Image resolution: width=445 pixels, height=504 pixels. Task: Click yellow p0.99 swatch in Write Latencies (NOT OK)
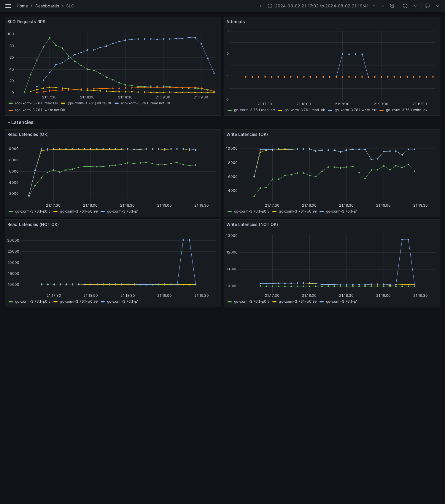[x=274, y=302]
